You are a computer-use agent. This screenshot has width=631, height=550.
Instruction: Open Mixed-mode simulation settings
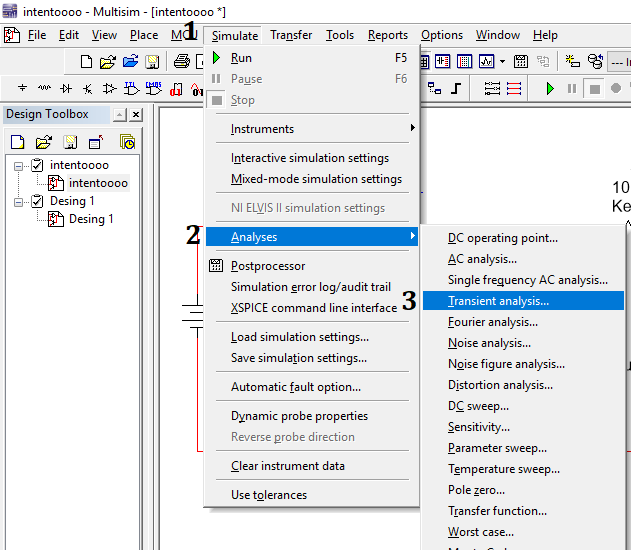312,179
